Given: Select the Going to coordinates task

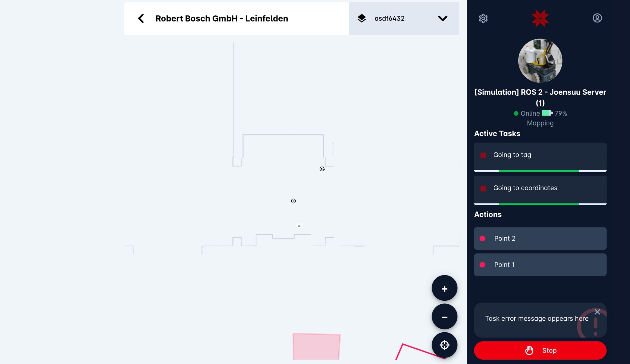Looking at the screenshot, I should point(540,188).
